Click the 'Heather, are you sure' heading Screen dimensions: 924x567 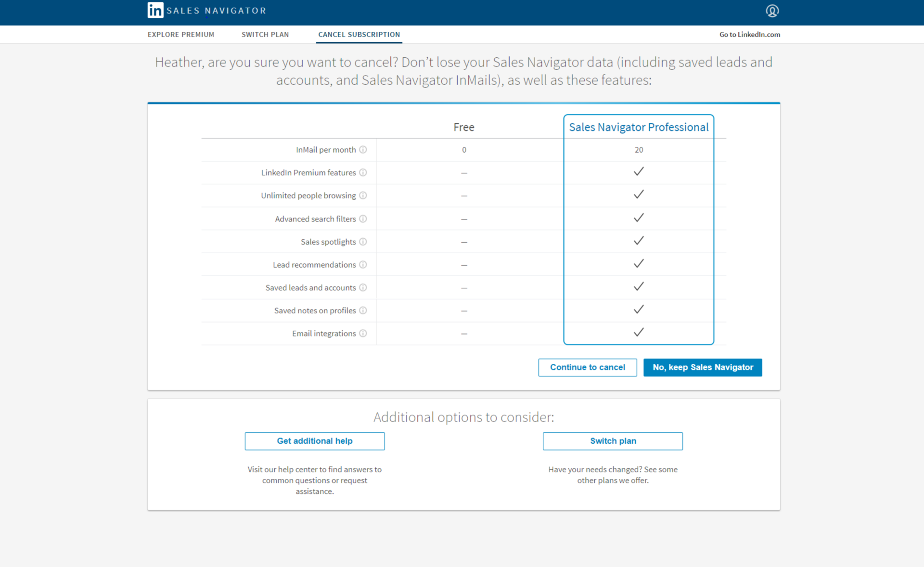coord(464,71)
